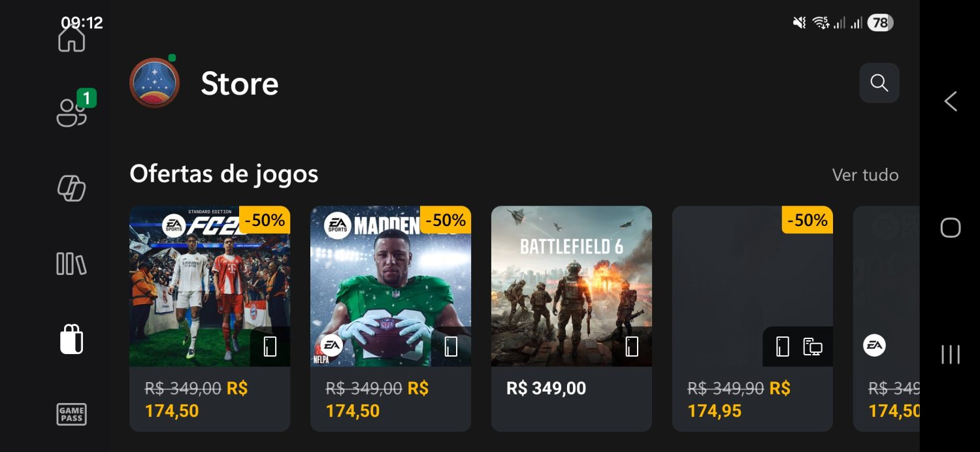Open the Library section in the sidebar
This screenshot has width=980, height=452.
(x=71, y=264)
